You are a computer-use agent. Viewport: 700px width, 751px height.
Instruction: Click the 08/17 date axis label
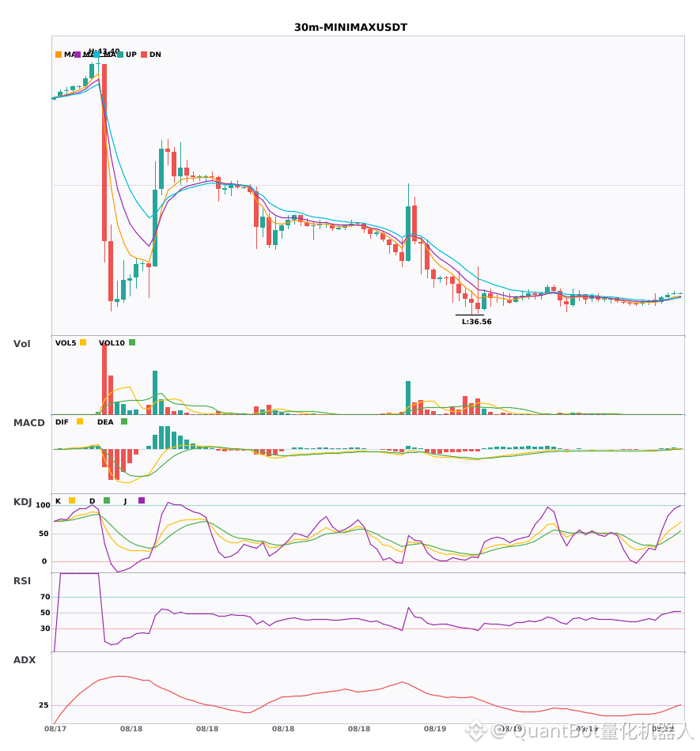pyautogui.click(x=55, y=729)
